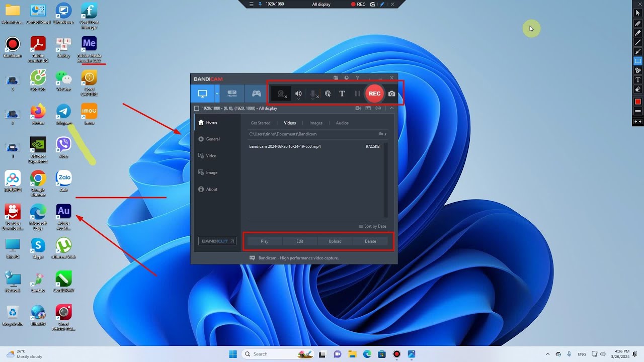This screenshot has height=362, width=644.
Task: Take a screenshot with Bandicam camera icon
Action: click(x=392, y=94)
